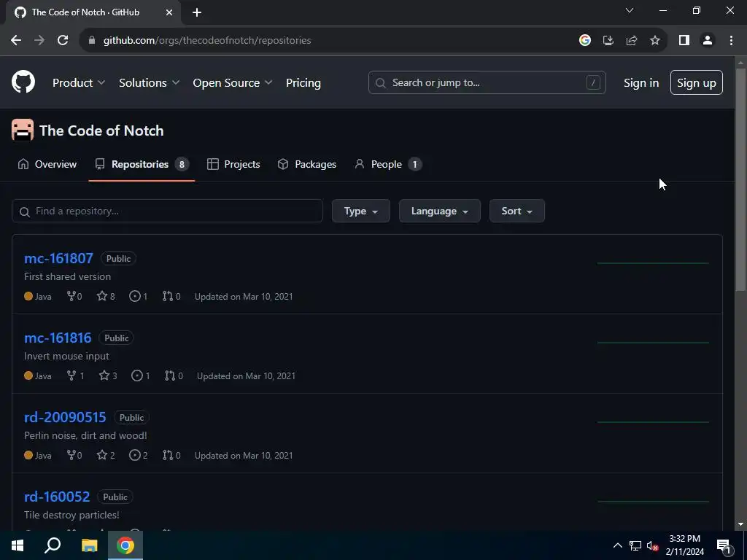
Task: Click the GitHub octocat logo
Action: 23,82
